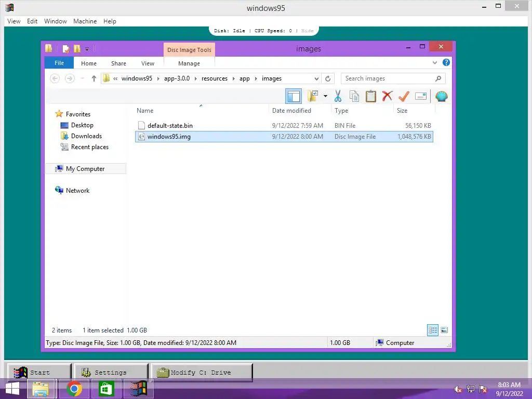Click the Up one level arrow
This screenshot has width=532, height=399.
point(94,79)
